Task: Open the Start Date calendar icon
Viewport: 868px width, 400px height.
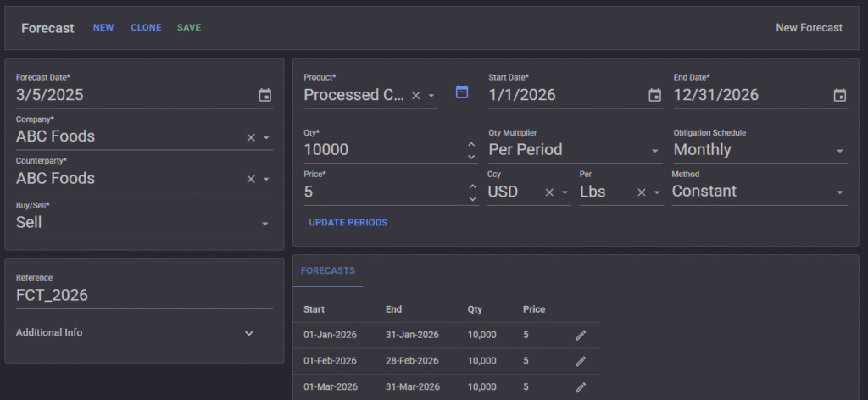Action: tap(655, 95)
